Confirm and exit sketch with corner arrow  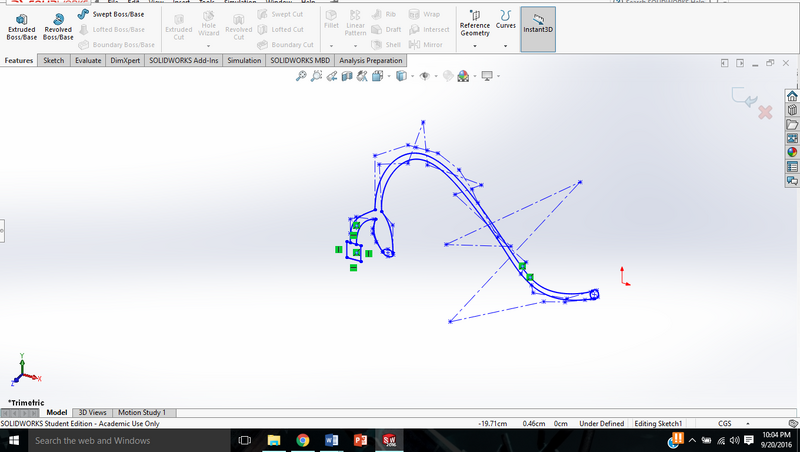click(741, 97)
